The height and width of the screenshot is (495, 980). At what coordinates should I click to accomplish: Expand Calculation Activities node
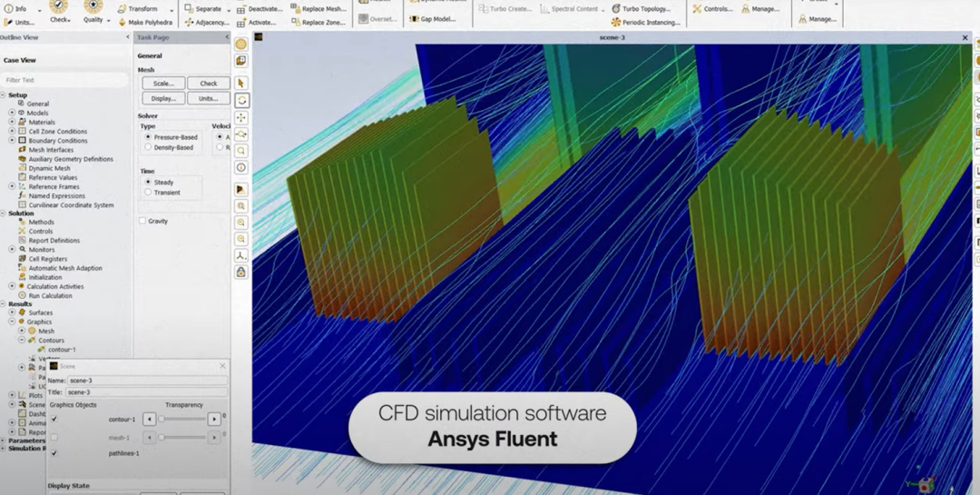(x=12, y=286)
